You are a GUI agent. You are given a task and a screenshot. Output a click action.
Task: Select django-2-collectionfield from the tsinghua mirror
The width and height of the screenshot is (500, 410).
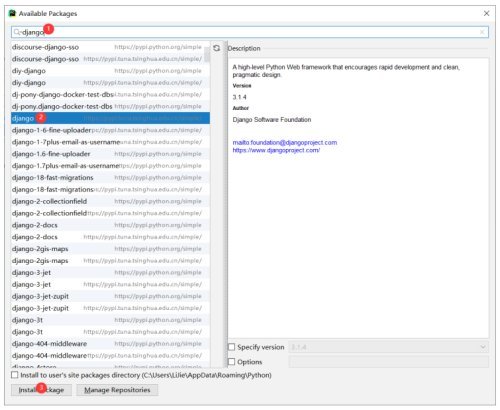click(x=110, y=213)
